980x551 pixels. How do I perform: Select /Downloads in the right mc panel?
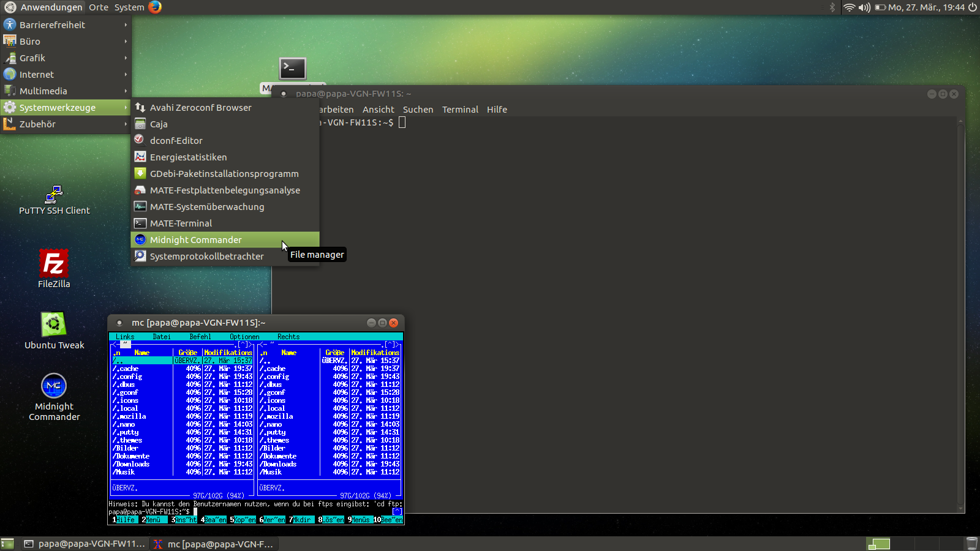tap(330, 464)
